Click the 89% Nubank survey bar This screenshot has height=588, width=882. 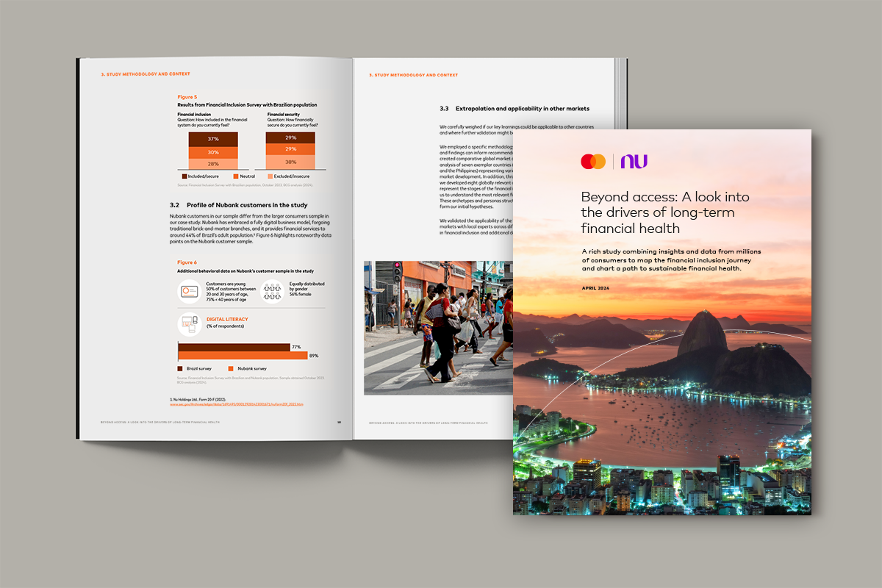coord(243,356)
